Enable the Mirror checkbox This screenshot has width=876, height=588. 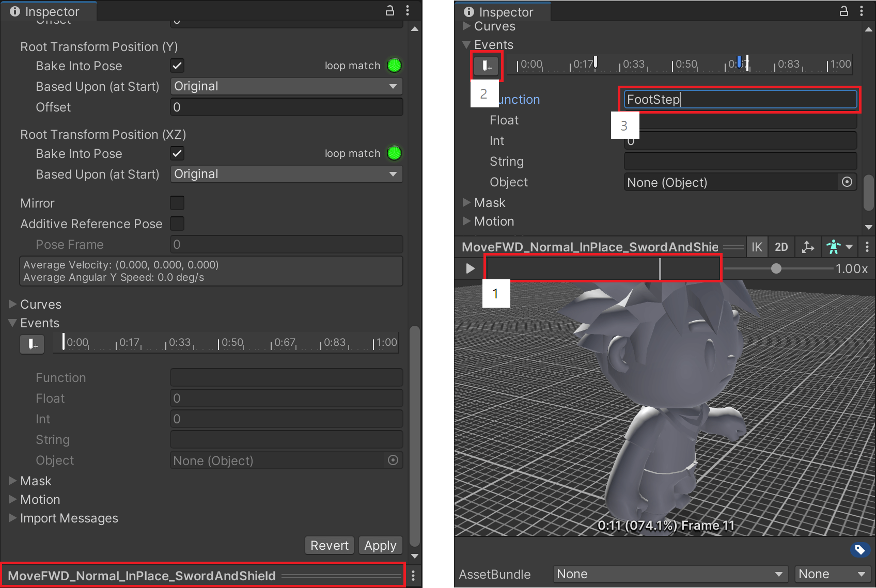pos(177,203)
